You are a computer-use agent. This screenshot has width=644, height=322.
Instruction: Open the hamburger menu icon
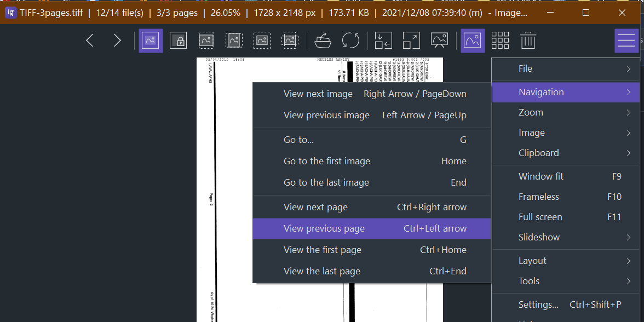coord(626,40)
